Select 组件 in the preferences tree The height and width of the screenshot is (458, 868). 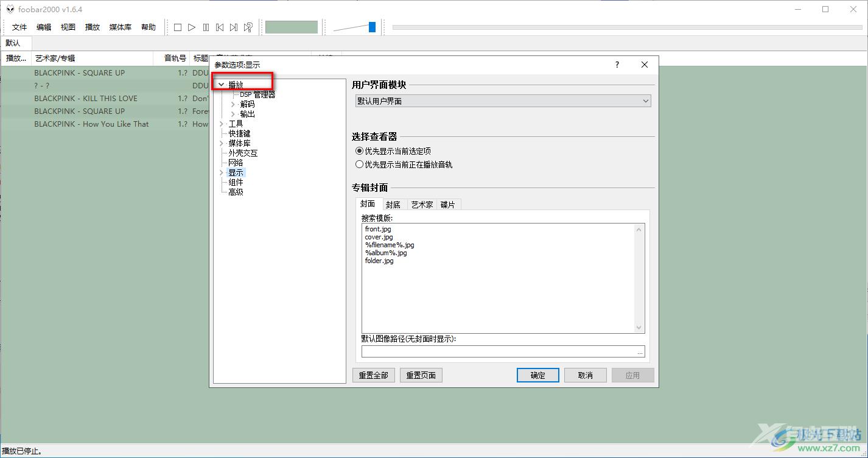pyautogui.click(x=236, y=182)
